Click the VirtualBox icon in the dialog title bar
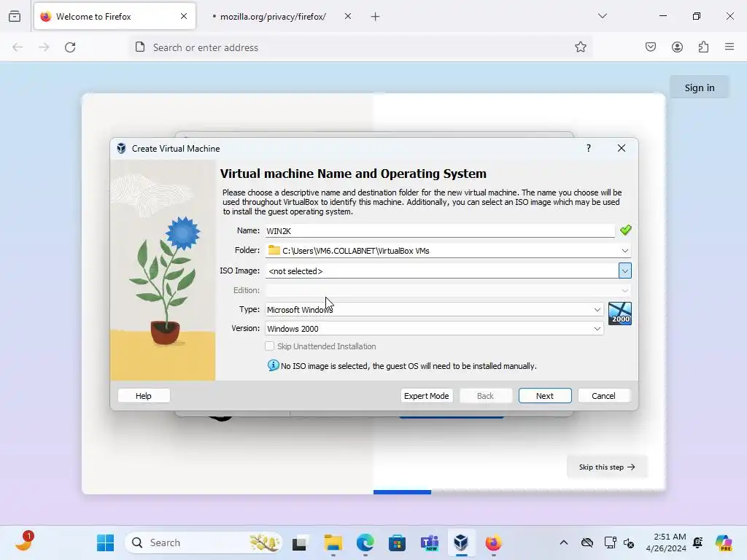 [x=121, y=148]
